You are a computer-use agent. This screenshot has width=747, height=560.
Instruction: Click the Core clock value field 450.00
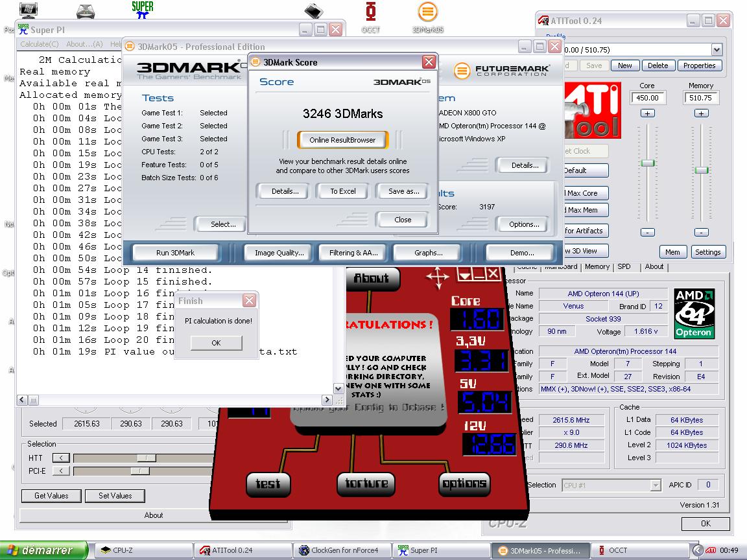(647, 98)
